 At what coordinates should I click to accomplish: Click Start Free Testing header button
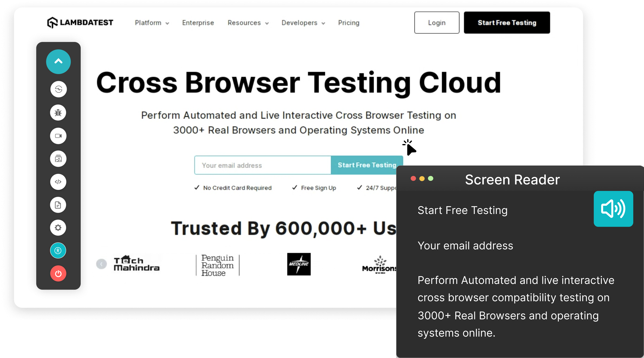506,22
